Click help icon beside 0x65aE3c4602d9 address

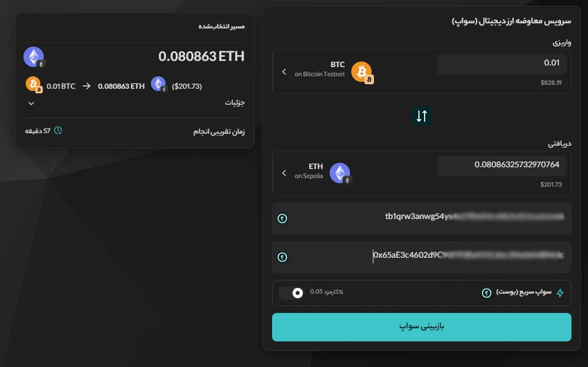pos(282,257)
